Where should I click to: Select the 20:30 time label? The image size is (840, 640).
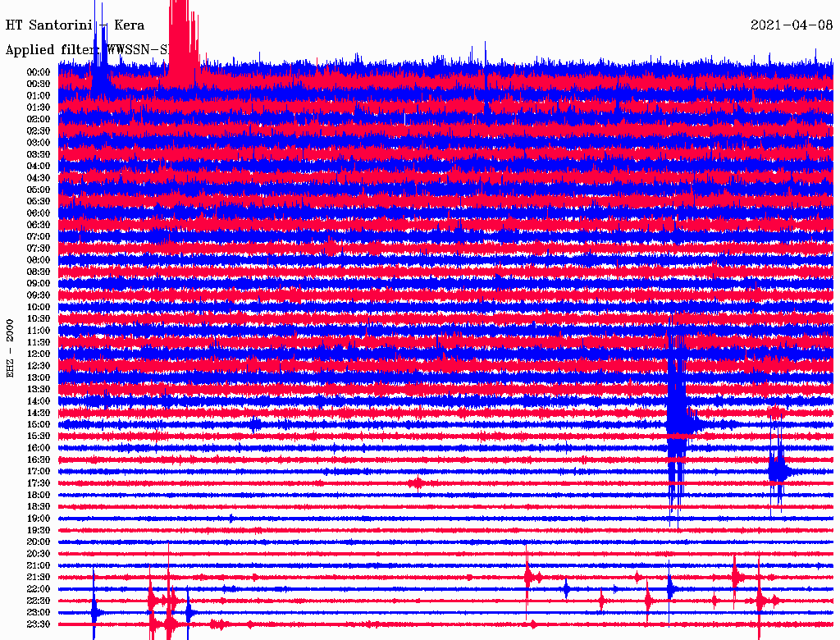click(x=39, y=554)
